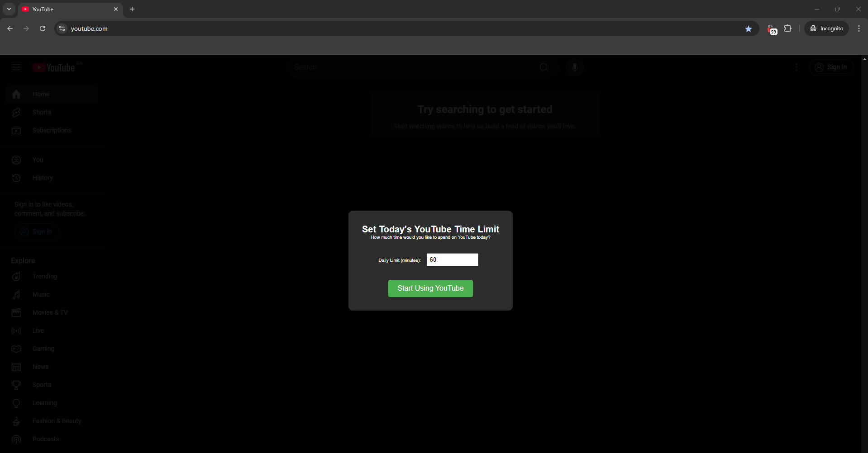Reload the page with the refresh icon
The height and width of the screenshot is (453, 868).
43,28
